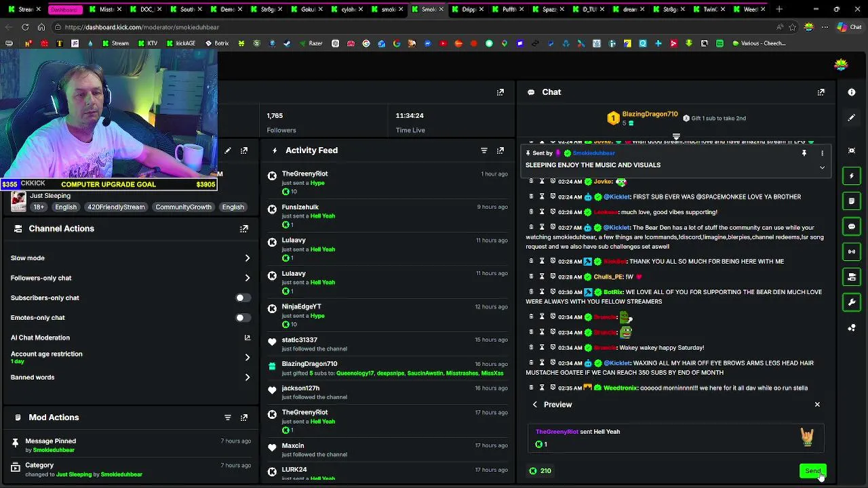Open Activity Feed filter options

484,150
